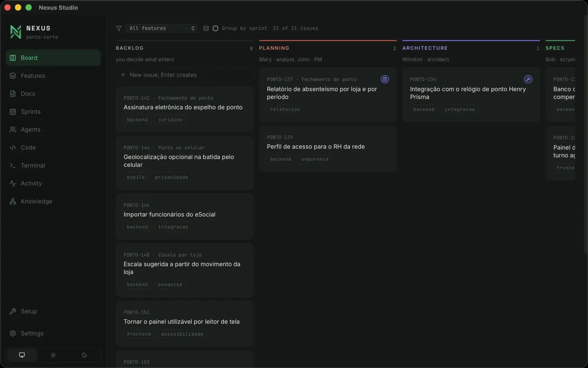The image size is (588, 368).
Task: Open Docs from the sidebar
Action: tap(53, 94)
